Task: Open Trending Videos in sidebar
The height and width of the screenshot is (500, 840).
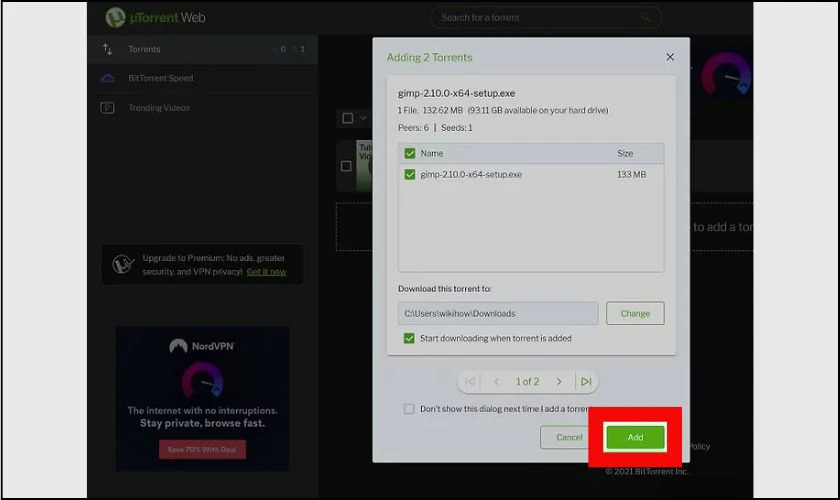Action: click(202, 108)
